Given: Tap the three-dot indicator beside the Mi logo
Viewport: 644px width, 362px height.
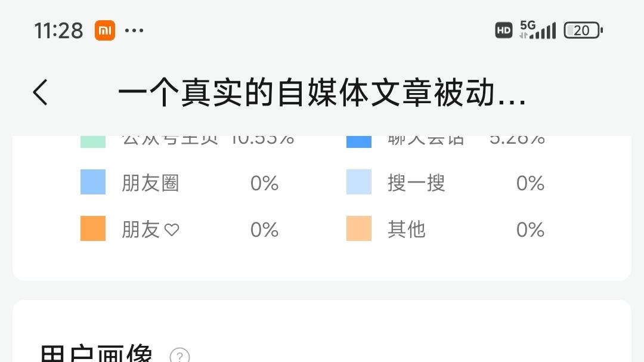Looking at the screenshot, I should (x=135, y=30).
